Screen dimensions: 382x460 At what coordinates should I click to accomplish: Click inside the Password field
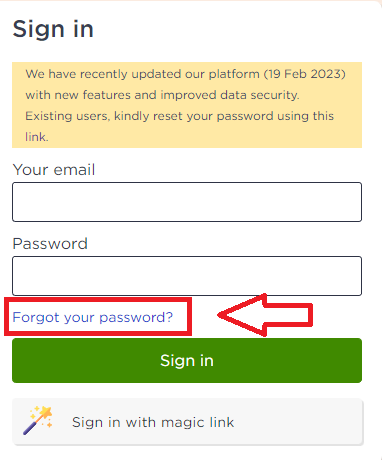pyautogui.click(x=187, y=276)
